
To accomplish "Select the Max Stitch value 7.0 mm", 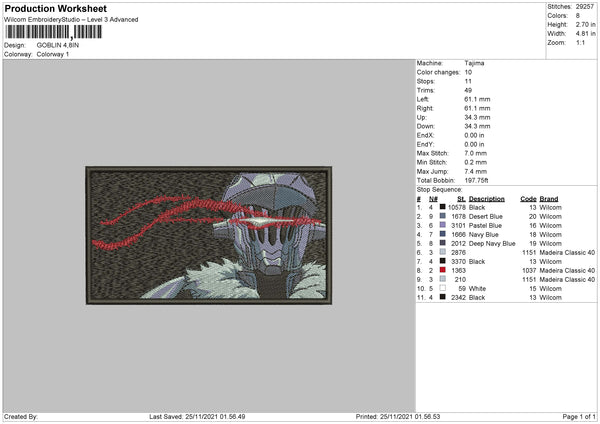I will point(476,153).
